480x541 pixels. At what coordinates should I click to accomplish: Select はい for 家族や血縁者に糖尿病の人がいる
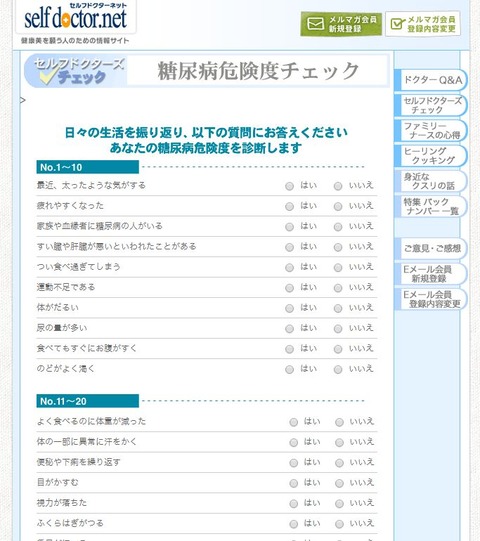click(289, 227)
